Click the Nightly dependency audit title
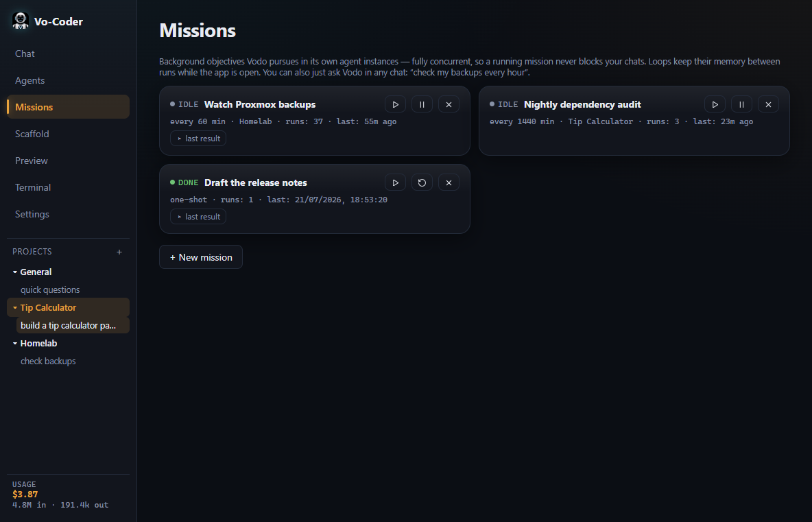The image size is (812, 522). click(x=582, y=105)
